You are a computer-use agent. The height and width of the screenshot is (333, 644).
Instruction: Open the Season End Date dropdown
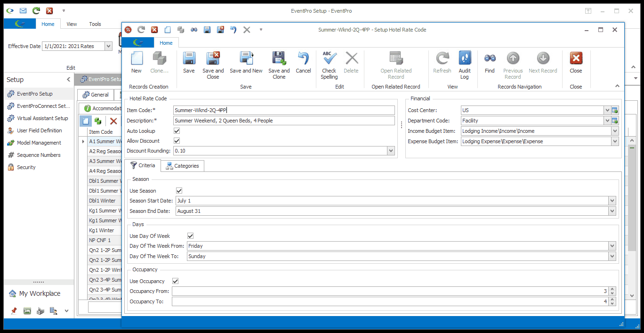point(612,211)
